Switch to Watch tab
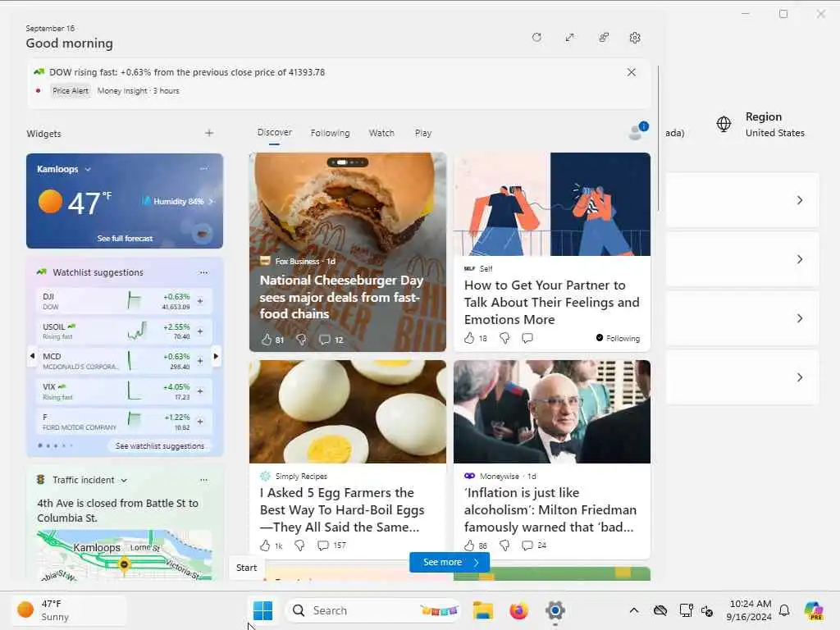The width and height of the screenshot is (840, 630). tap(381, 133)
